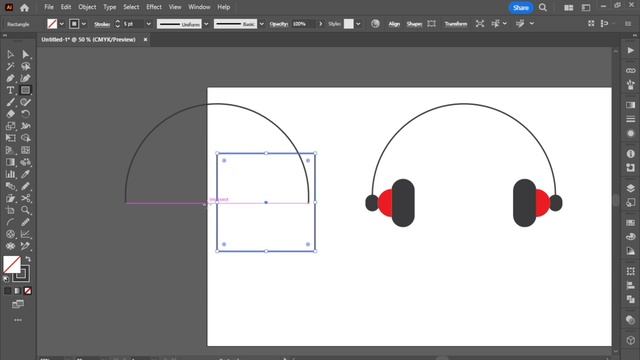Open the Shape options link
This screenshot has width=640, height=360.
pos(414,24)
